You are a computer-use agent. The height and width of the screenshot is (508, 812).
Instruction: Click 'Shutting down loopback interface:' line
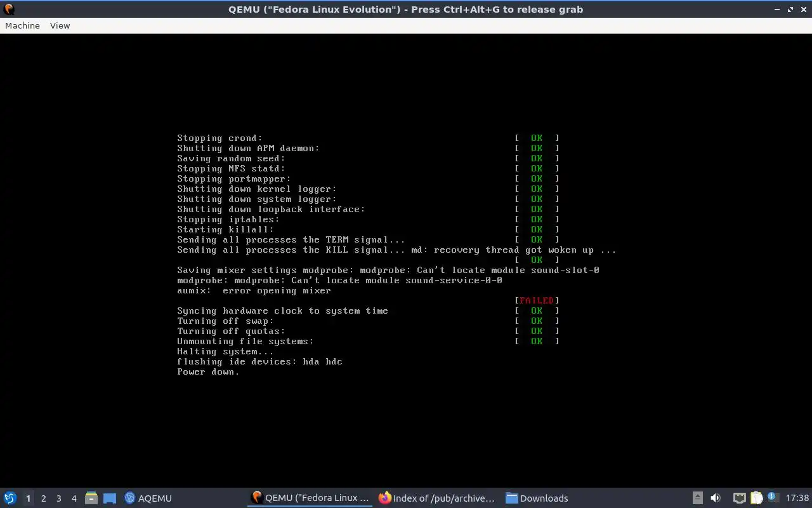coord(271,209)
